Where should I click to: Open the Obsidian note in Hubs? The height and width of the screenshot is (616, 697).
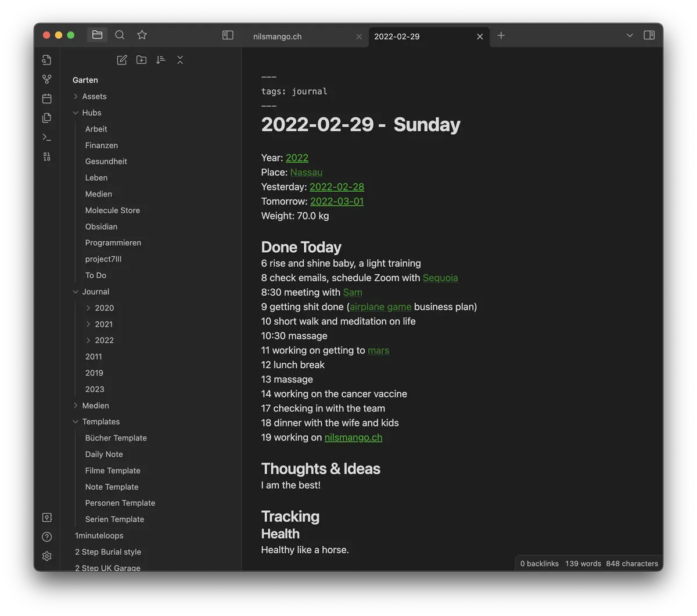(x=101, y=227)
